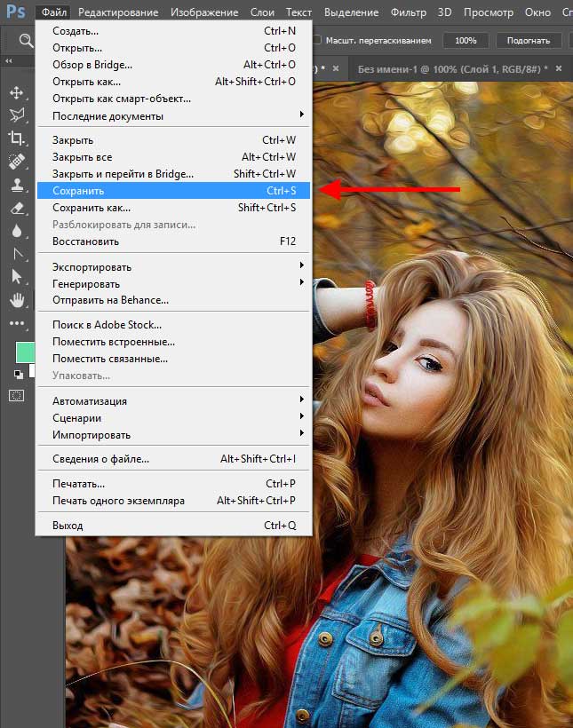This screenshot has width=573, height=728.
Task: Choose Открыть как смарт-объект... entry
Action: pos(173,99)
